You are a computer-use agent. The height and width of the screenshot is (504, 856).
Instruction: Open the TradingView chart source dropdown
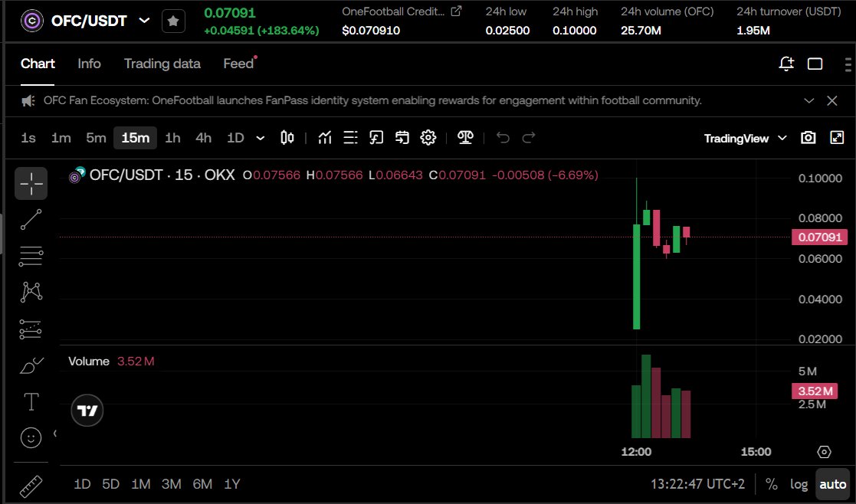(x=745, y=139)
